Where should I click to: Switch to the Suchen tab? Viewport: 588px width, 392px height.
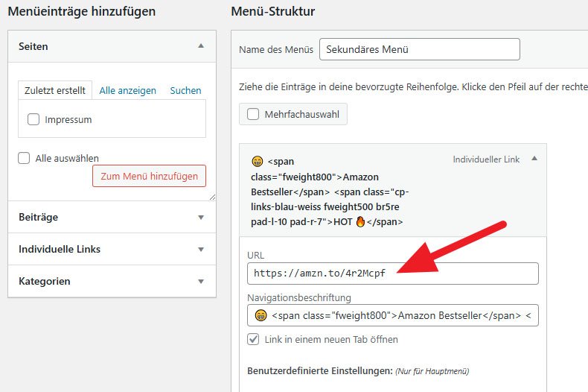(185, 90)
